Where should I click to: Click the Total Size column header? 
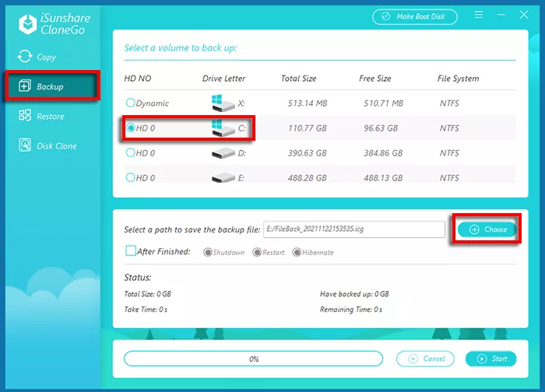pos(298,79)
